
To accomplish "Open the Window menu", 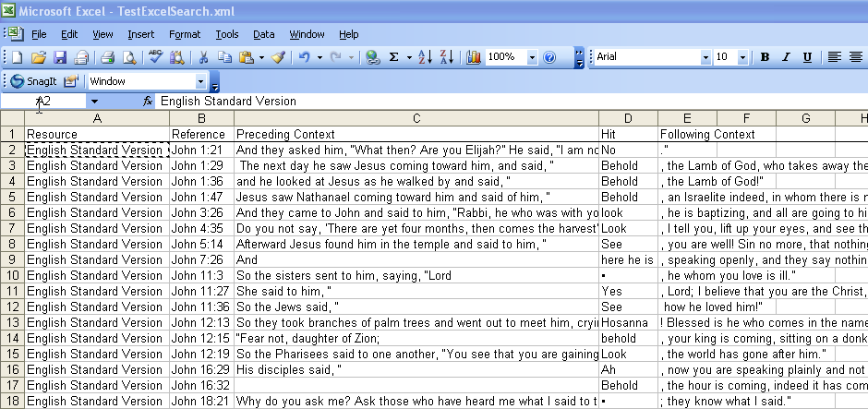I will point(307,34).
